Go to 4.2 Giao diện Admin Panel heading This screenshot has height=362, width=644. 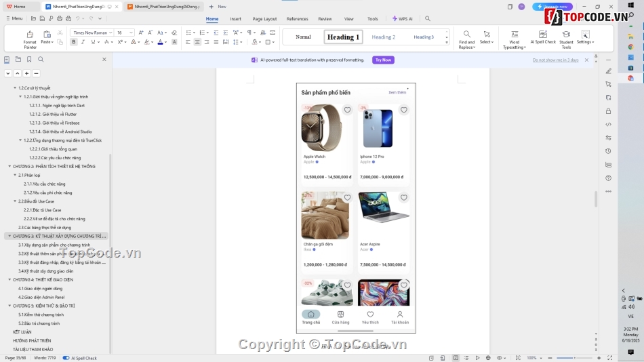click(41, 297)
